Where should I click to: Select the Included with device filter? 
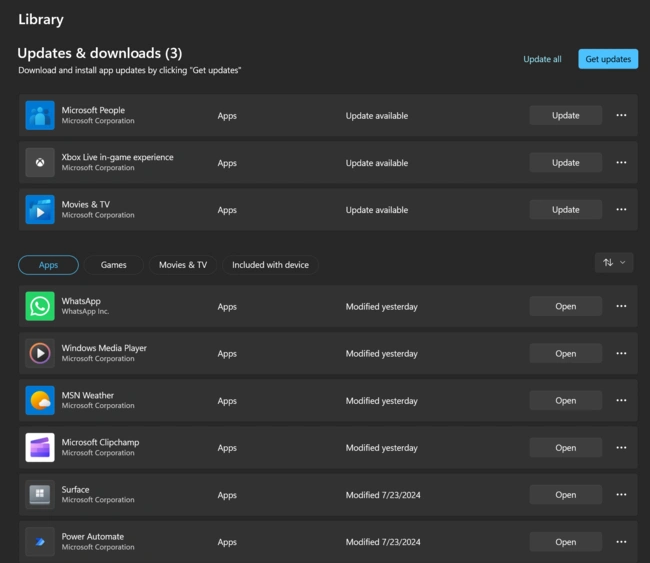[270, 265]
